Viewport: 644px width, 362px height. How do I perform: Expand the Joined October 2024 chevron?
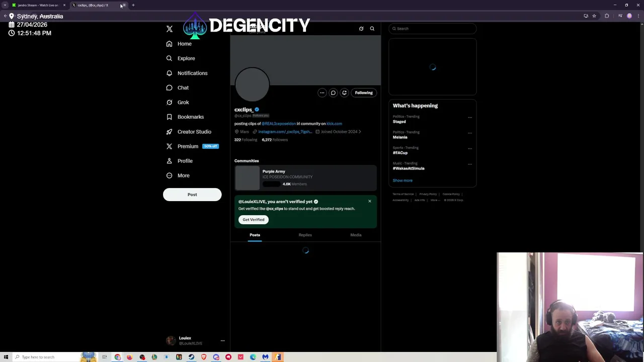360,132
